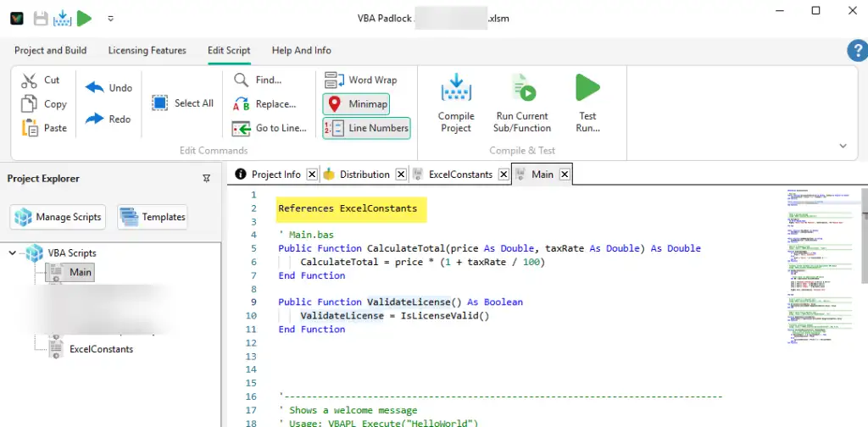Screen dimensions: 868x427
Task: Open the Go to Line... command
Action: click(x=270, y=128)
